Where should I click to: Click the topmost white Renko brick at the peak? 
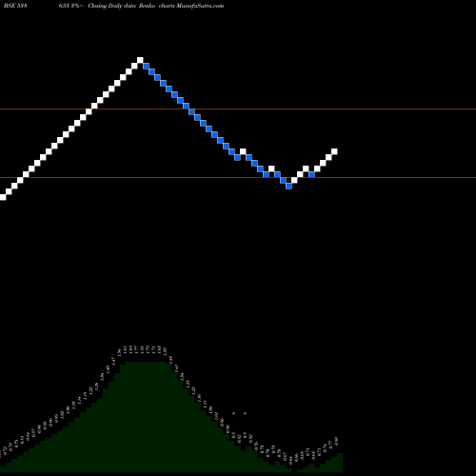[x=140, y=60]
